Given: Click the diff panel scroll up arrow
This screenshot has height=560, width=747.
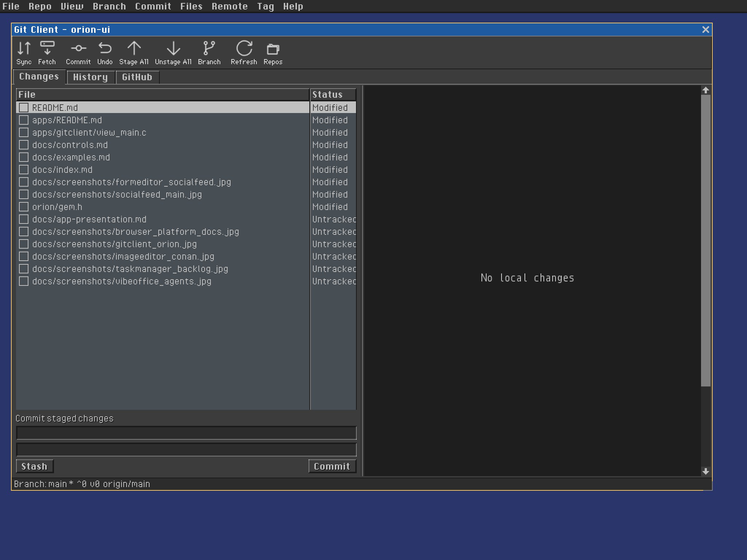Looking at the screenshot, I should point(706,90).
